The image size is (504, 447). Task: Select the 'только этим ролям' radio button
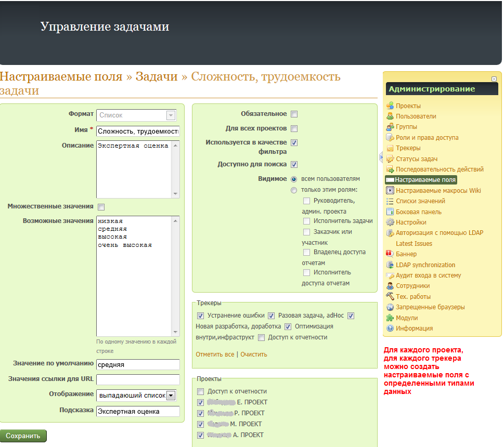(x=294, y=190)
